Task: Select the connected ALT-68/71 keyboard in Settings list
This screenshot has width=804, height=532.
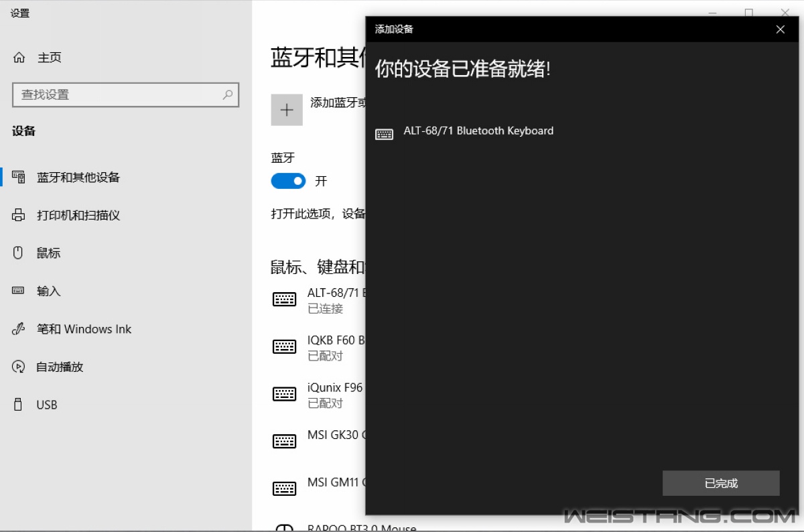Action: (x=318, y=300)
